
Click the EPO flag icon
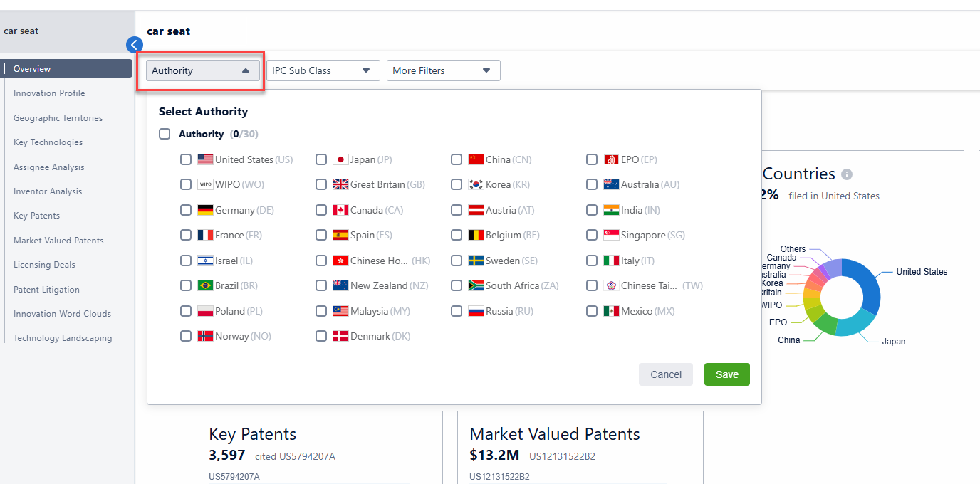click(611, 159)
